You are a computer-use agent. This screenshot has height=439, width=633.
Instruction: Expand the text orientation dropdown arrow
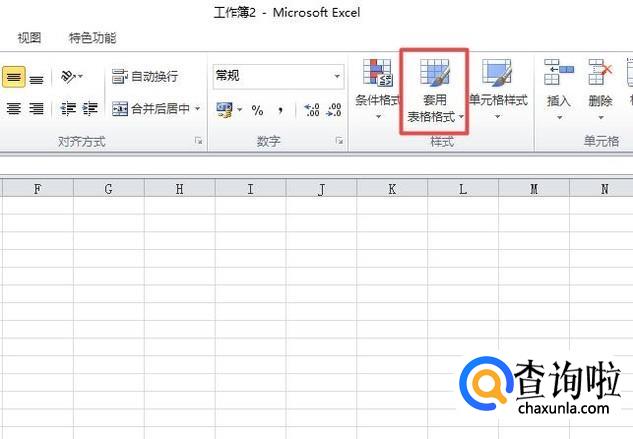[81, 76]
